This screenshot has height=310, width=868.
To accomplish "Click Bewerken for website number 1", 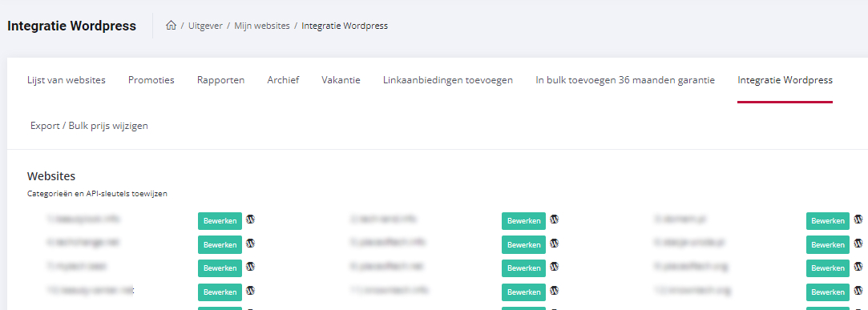I will 220,221.
